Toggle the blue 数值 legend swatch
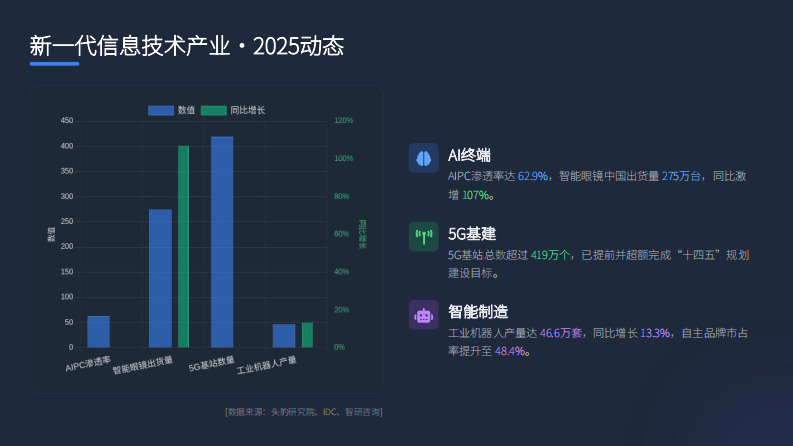 (x=161, y=110)
